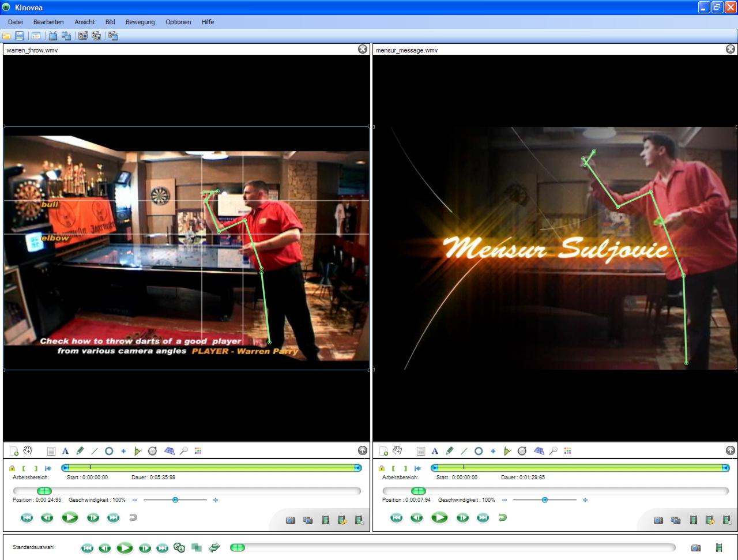The image size is (738, 560).
Task: Switch to two playback screens layout
Action: [x=66, y=36]
